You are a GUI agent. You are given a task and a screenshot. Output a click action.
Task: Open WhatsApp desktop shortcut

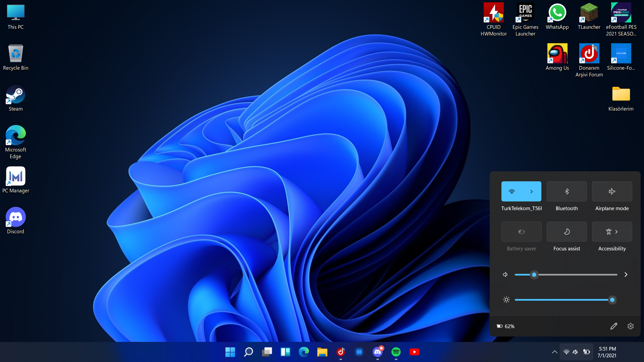tap(557, 17)
